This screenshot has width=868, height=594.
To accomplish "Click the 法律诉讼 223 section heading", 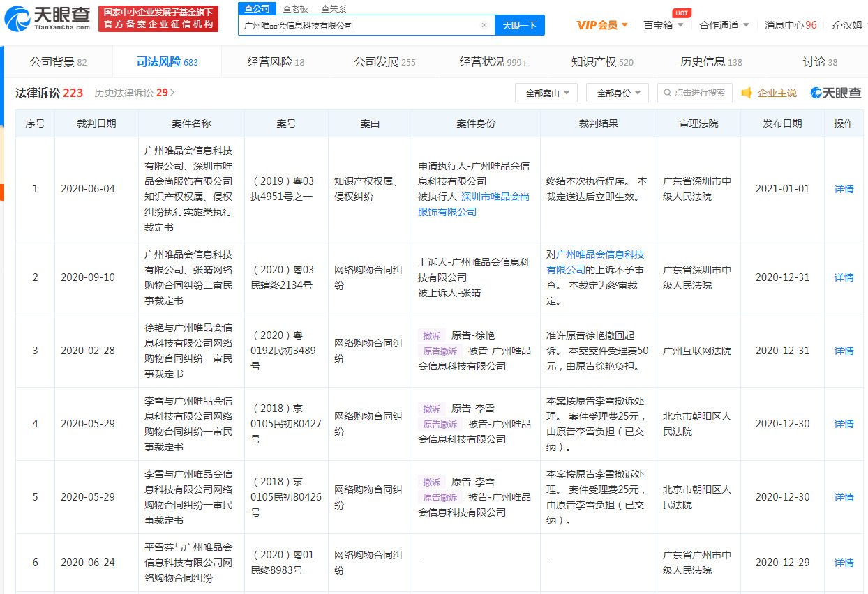I will point(50,93).
